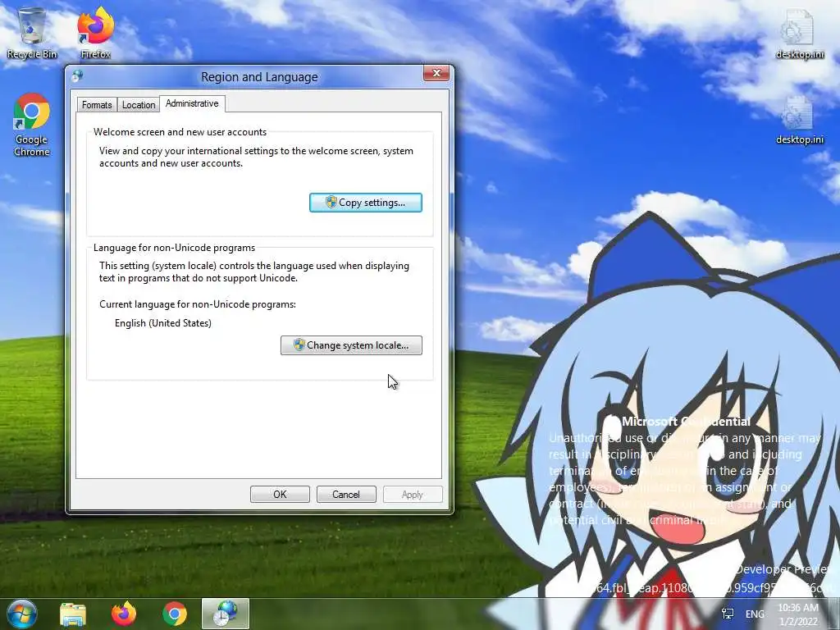Click the Change system locale button
This screenshot has height=630, width=840.
click(351, 345)
